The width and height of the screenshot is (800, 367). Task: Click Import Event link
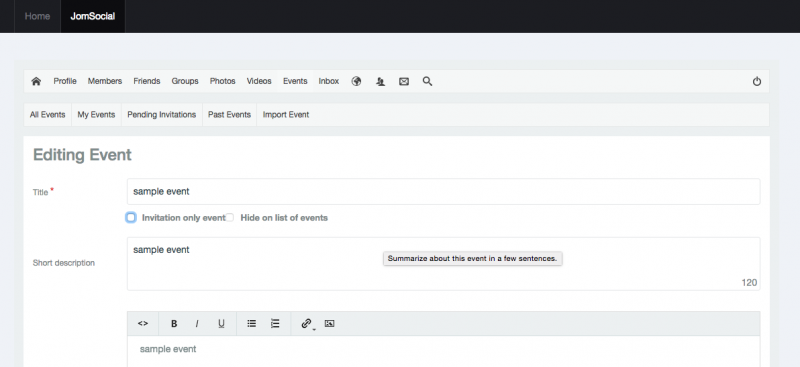(286, 115)
